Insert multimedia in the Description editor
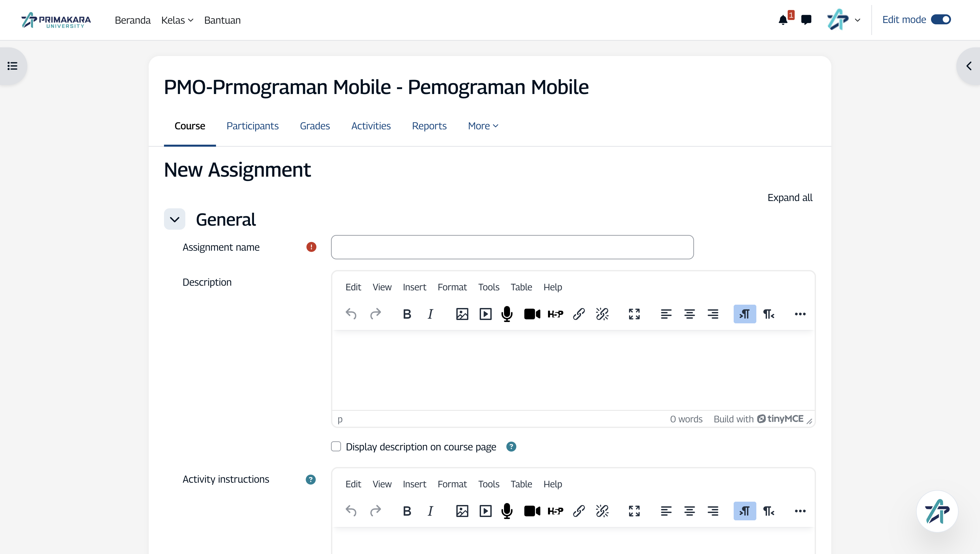 (x=485, y=314)
